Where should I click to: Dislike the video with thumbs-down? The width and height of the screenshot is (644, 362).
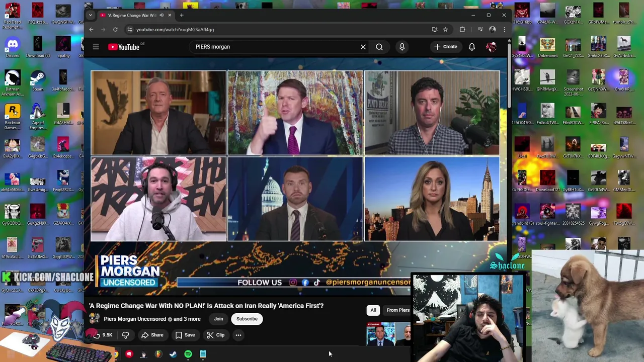pyautogui.click(x=125, y=335)
